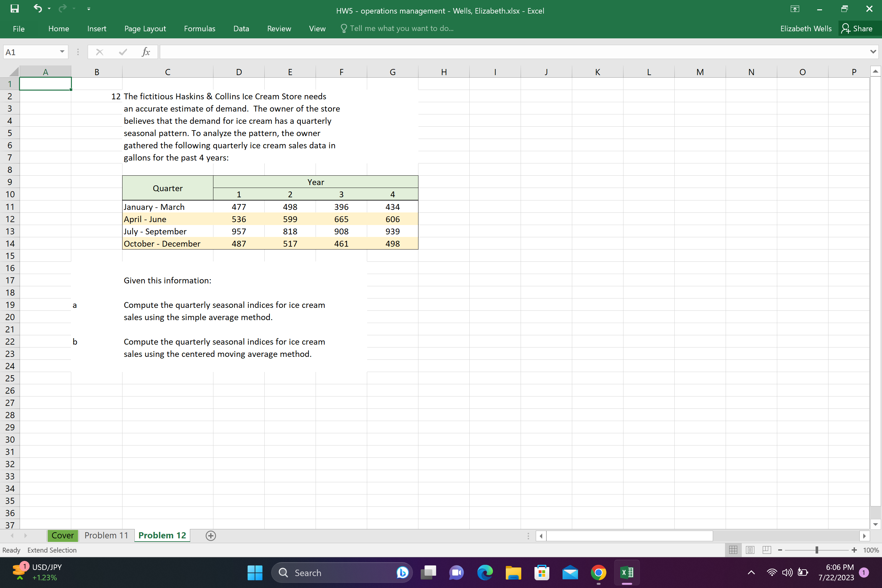Viewport: 882px width, 588px height.
Task: Enable Page Break Preview view
Action: [x=767, y=550]
